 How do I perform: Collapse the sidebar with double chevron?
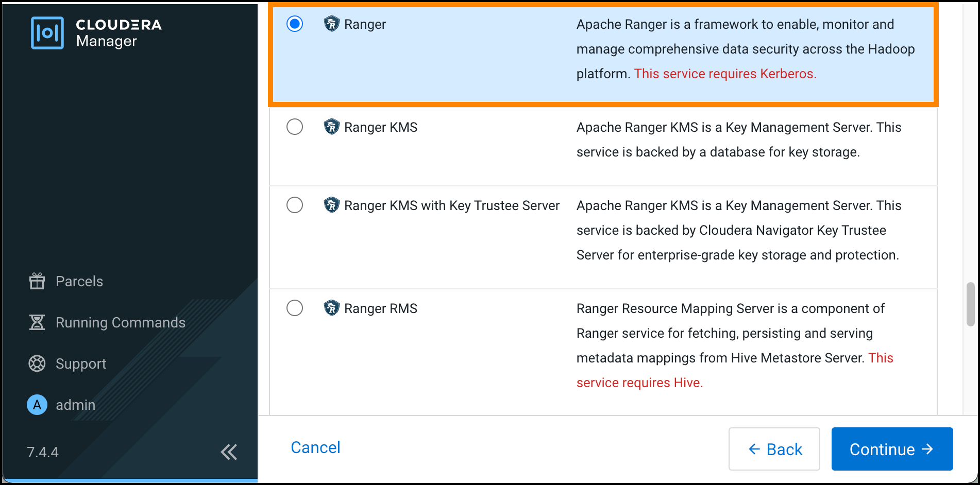tap(229, 452)
